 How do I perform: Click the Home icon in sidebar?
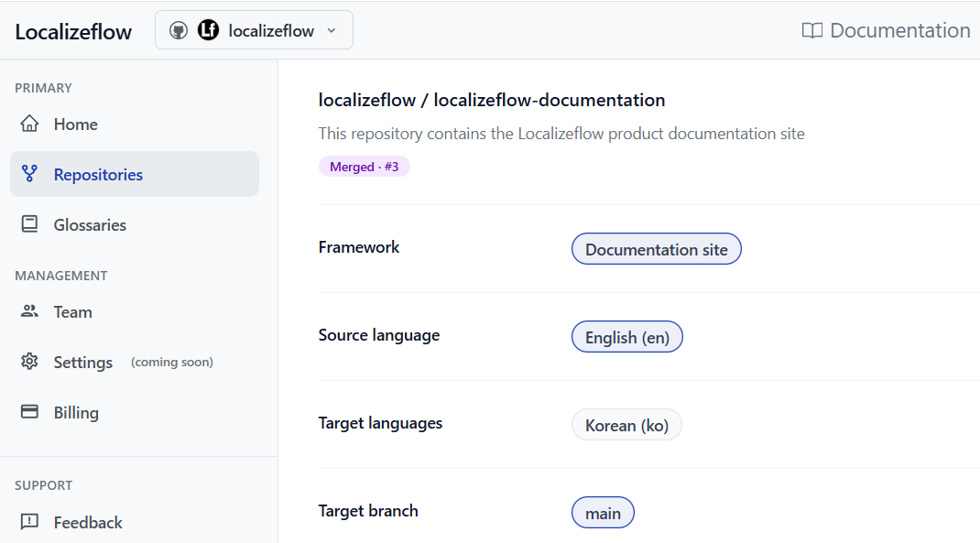(x=31, y=124)
